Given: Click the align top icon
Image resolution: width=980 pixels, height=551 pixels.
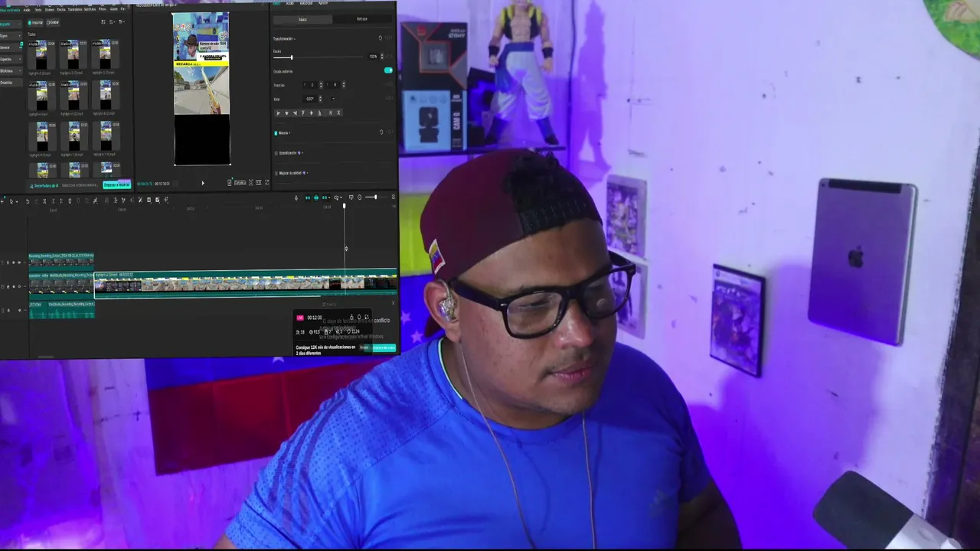Looking at the screenshot, I should 303,113.
